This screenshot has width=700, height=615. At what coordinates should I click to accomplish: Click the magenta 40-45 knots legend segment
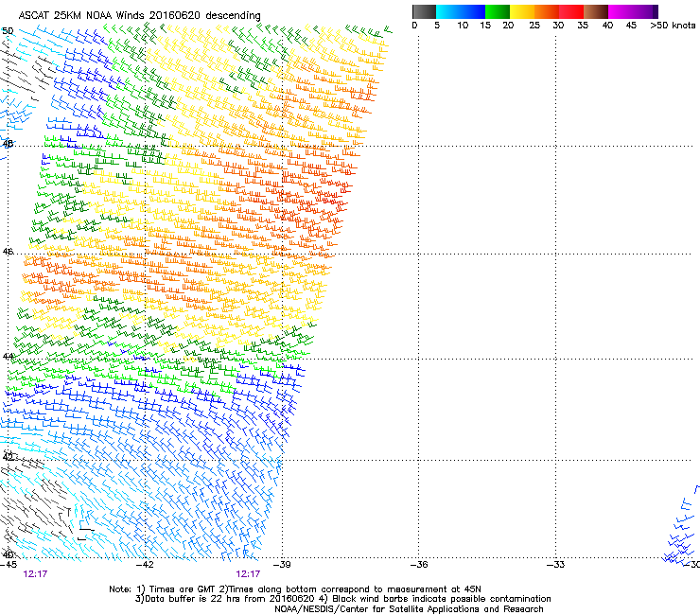pyautogui.click(x=621, y=11)
